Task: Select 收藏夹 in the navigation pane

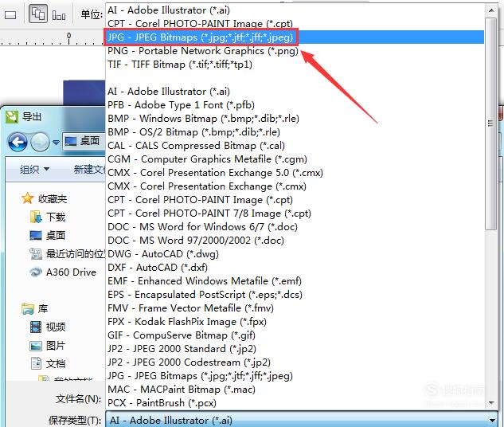Action: point(44,198)
